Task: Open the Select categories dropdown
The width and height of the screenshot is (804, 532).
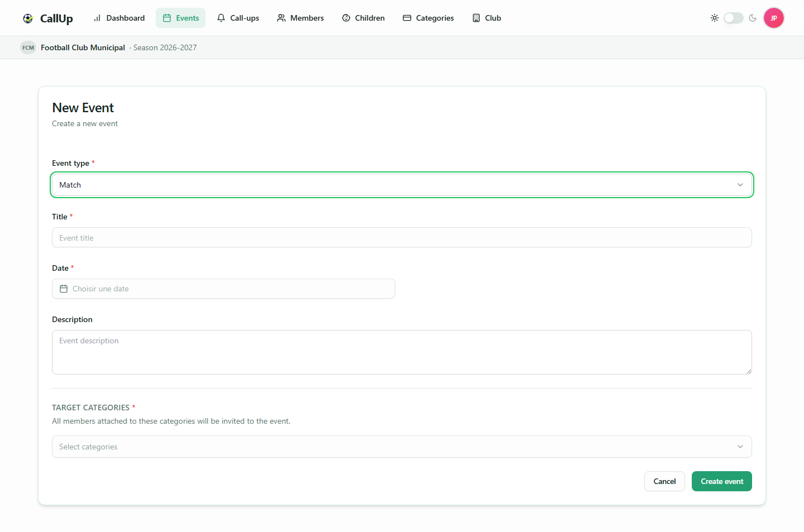Action: pyautogui.click(x=402, y=447)
